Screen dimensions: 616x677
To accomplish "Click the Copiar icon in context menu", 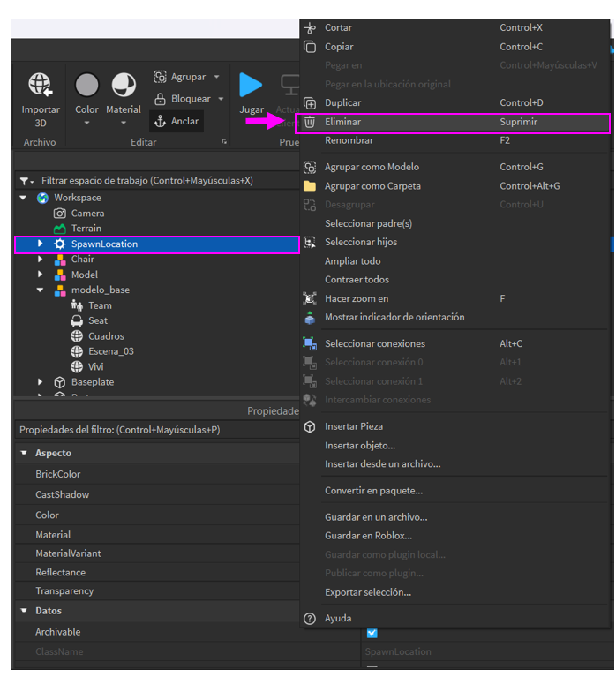I will click(x=310, y=47).
